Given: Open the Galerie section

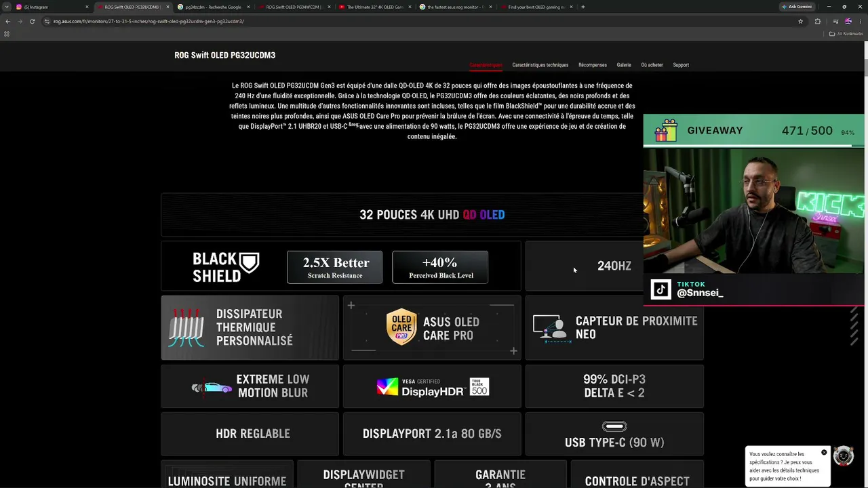Looking at the screenshot, I should point(624,65).
